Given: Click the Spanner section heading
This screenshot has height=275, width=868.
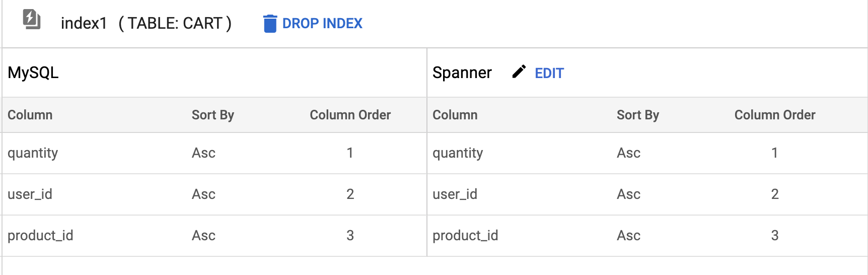Looking at the screenshot, I should pyautogui.click(x=462, y=73).
